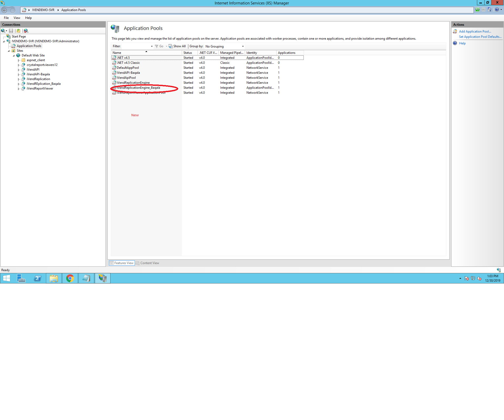Open Google Chrome from taskbar
This screenshot has height=420, width=504.
(70, 278)
